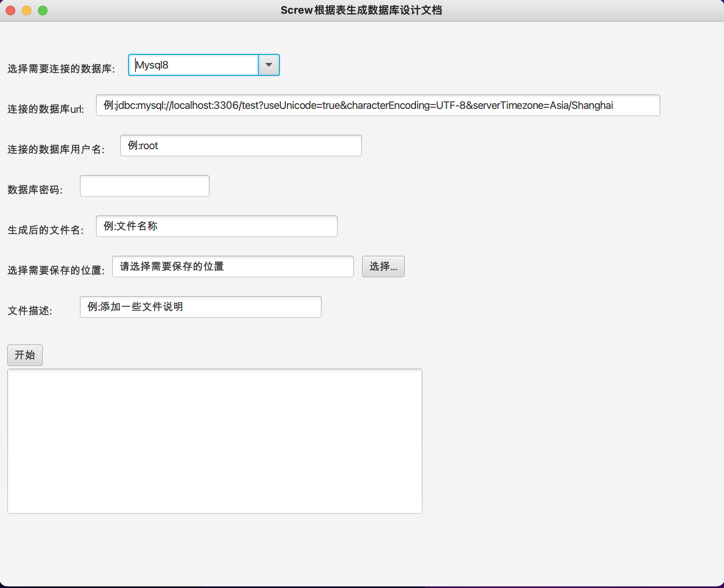
Task: Click the 选择... browse button
Action: (383, 267)
